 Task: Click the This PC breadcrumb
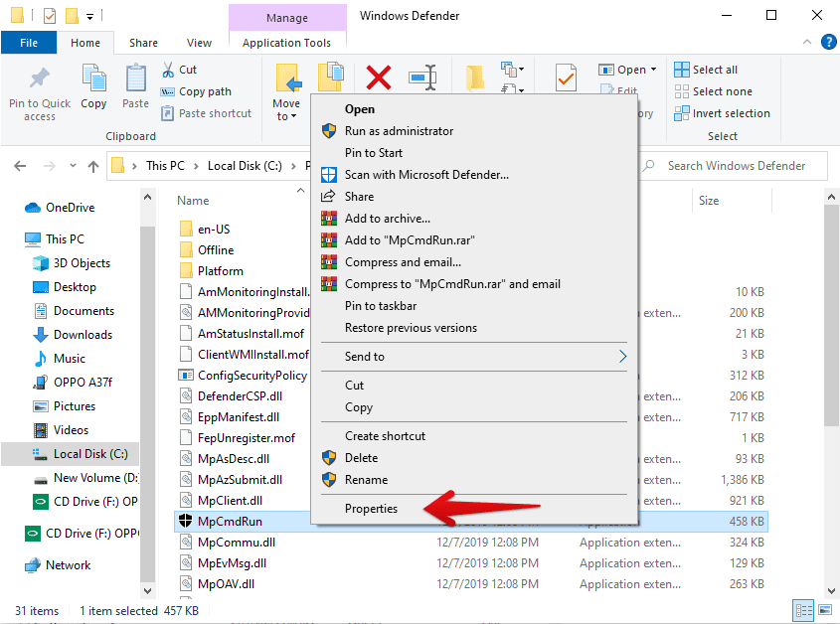point(165,167)
